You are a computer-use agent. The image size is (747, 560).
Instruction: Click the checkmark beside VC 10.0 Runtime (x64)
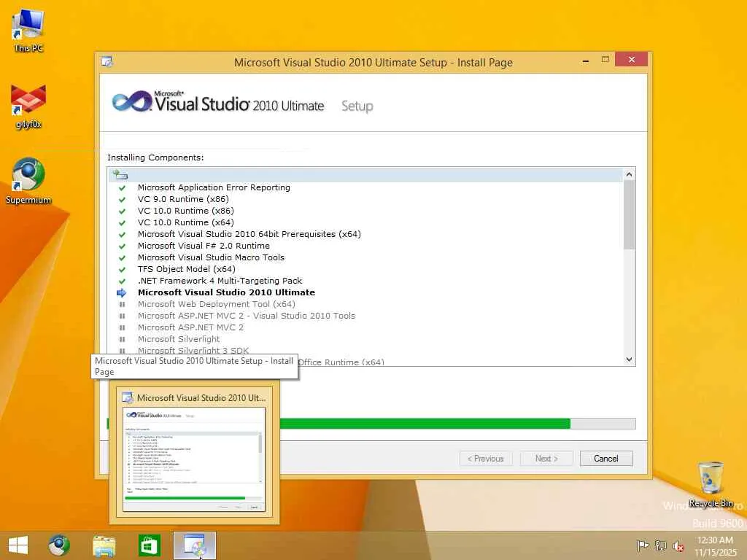[122, 223]
